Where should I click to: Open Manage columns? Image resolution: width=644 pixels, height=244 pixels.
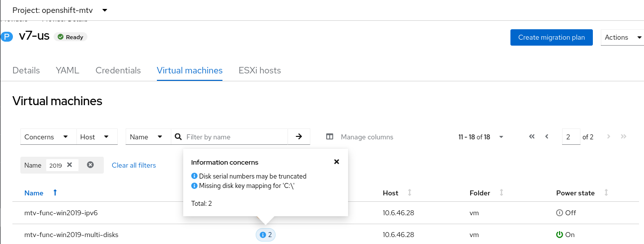pos(360,137)
